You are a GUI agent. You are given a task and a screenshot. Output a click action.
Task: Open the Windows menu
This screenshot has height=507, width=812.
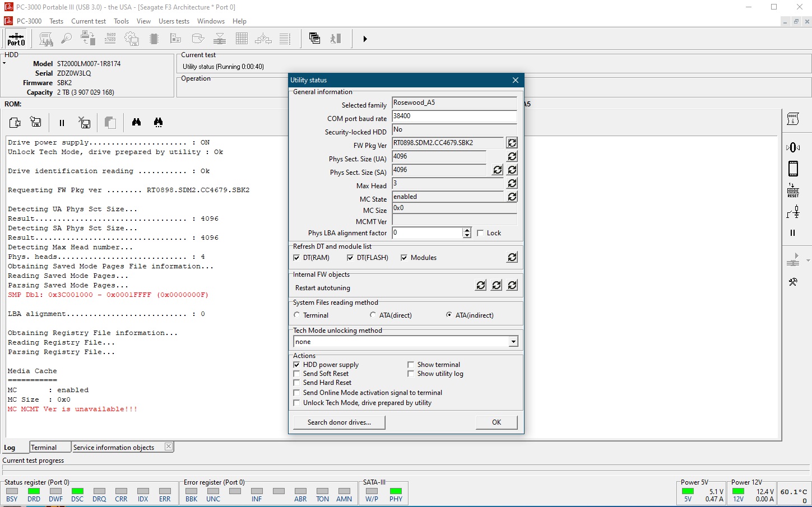coord(211,21)
